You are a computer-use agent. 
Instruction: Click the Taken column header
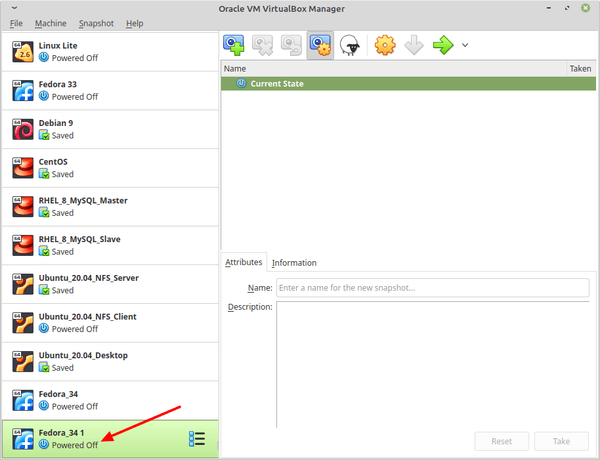pyautogui.click(x=580, y=69)
